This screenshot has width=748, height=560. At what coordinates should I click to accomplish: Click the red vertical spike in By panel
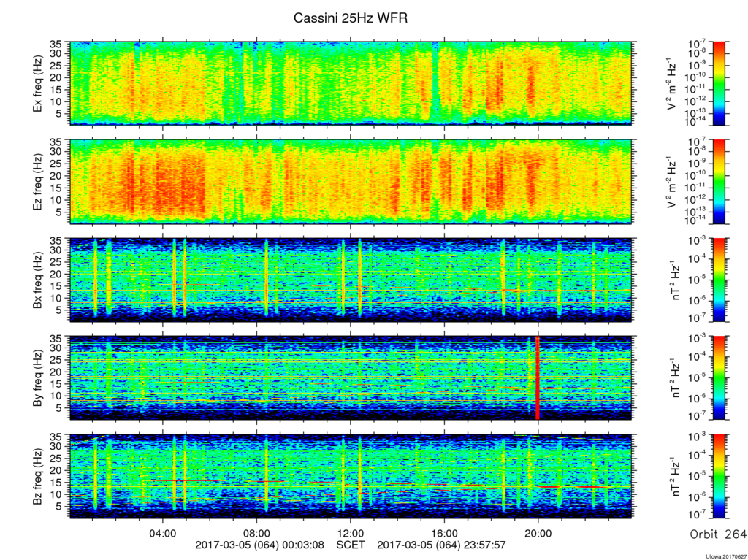point(538,377)
